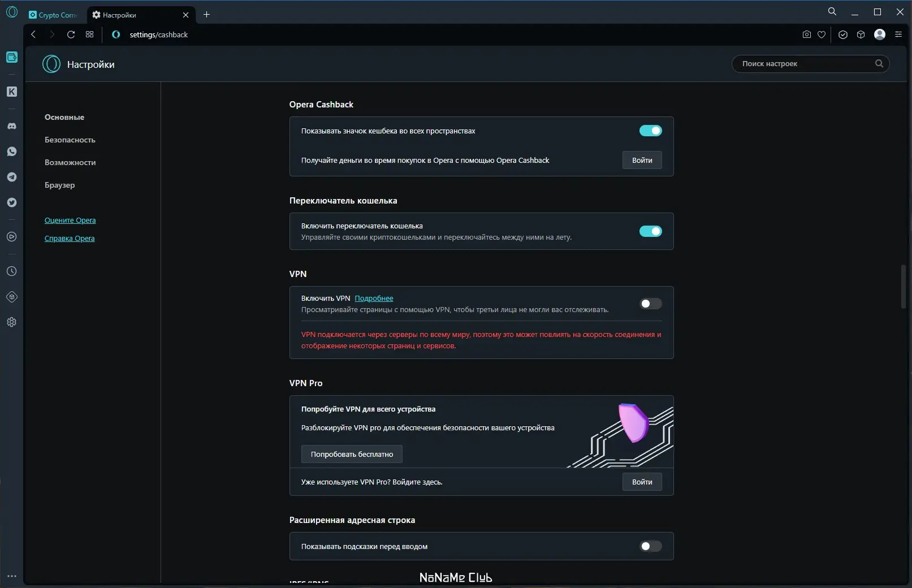This screenshot has height=588, width=912.
Task: Open the hexagon icon in the sidebar
Action: click(x=12, y=297)
